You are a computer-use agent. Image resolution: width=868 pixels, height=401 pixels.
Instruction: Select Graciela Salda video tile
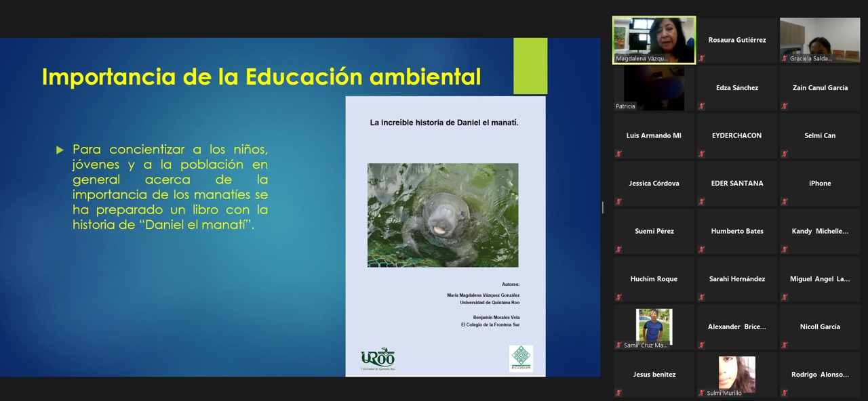coord(819,40)
